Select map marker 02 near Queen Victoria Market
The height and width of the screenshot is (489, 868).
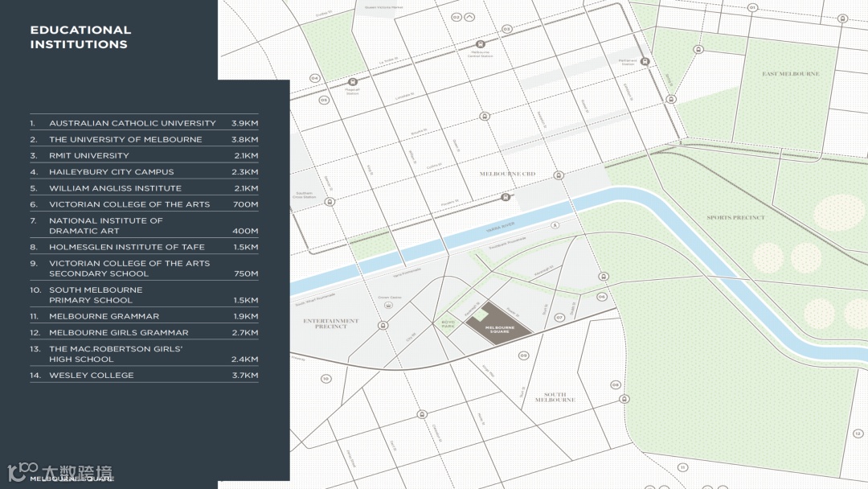click(x=457, y=17)
